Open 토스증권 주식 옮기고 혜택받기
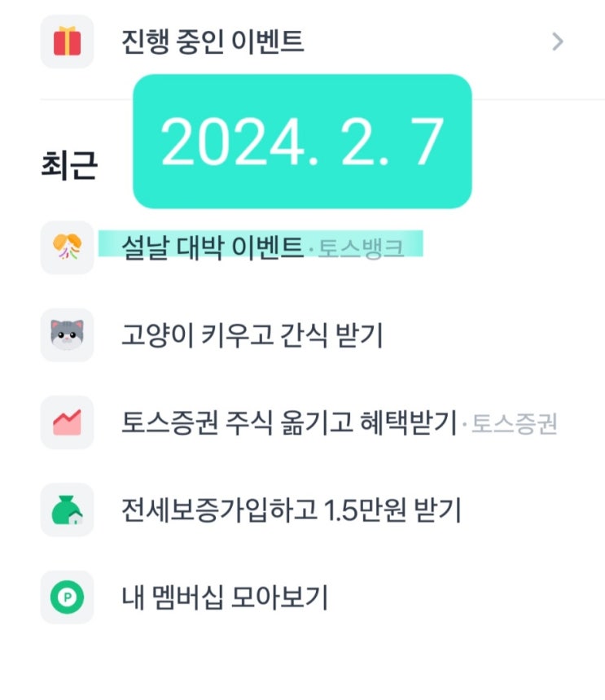Image resolution: width=605 pixels, height=700 pixels. [288, 422]
